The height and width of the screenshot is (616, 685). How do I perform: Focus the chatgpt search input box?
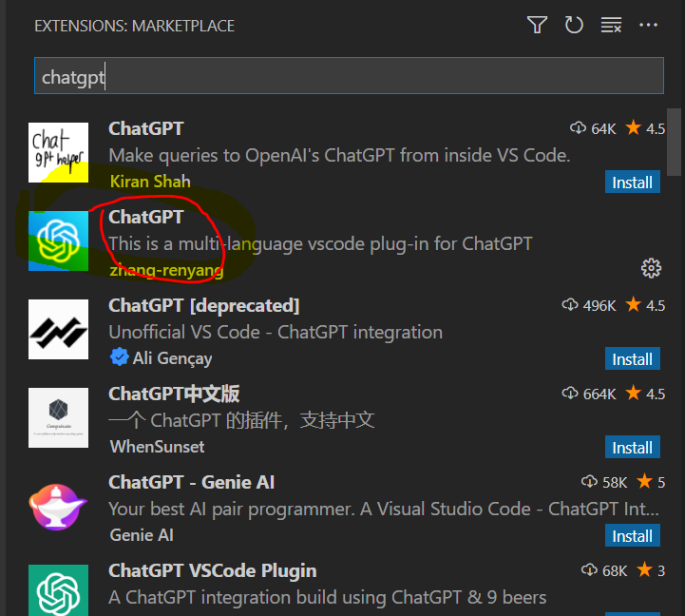click(x=349, y=76)
